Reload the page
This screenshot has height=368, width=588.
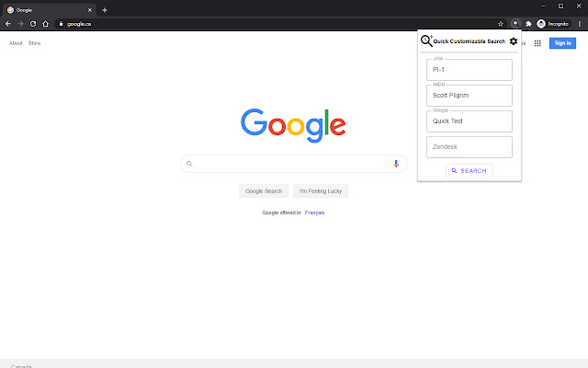pos(33,24)
